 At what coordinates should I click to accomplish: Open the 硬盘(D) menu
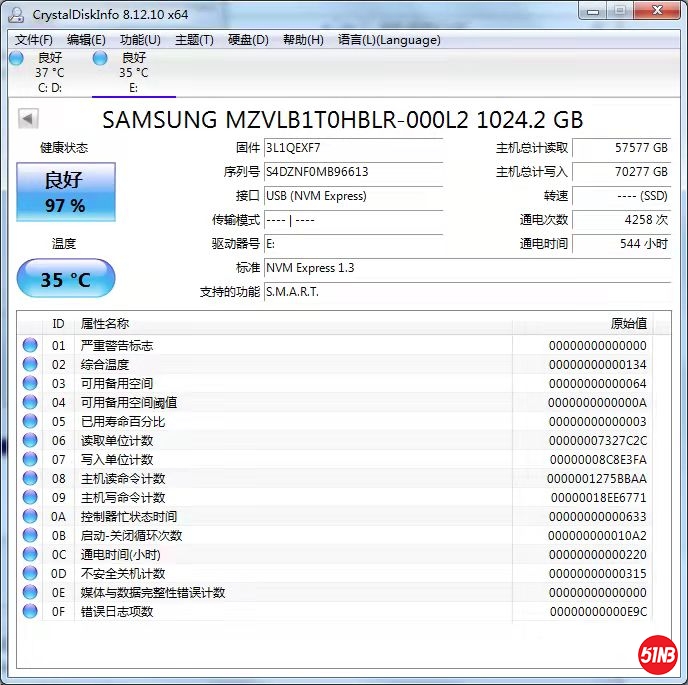tap(248, 40)
